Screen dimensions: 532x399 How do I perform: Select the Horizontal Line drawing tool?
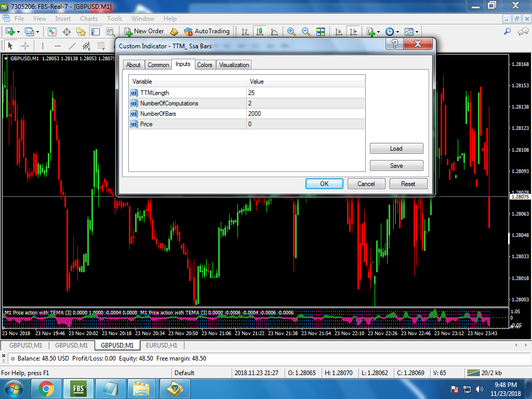tap(58, 46)
